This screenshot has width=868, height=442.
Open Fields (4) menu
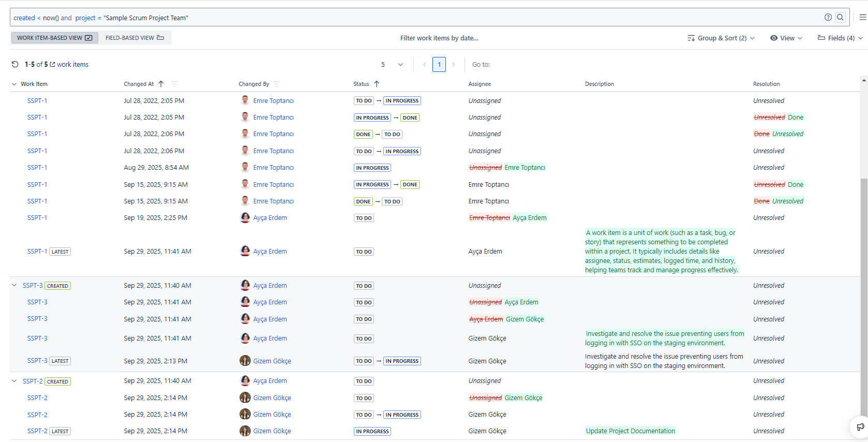pos(840,38)
